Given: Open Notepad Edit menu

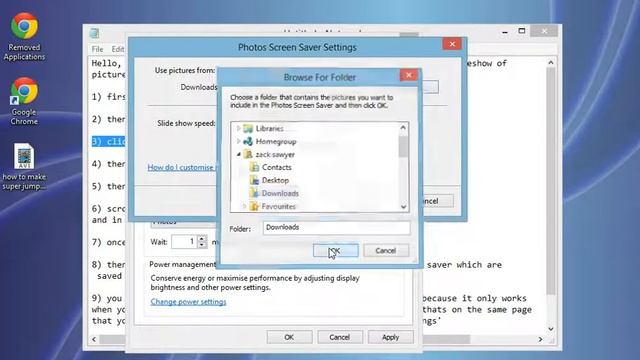Looking at the screenshot, I should tap(118, 49).
